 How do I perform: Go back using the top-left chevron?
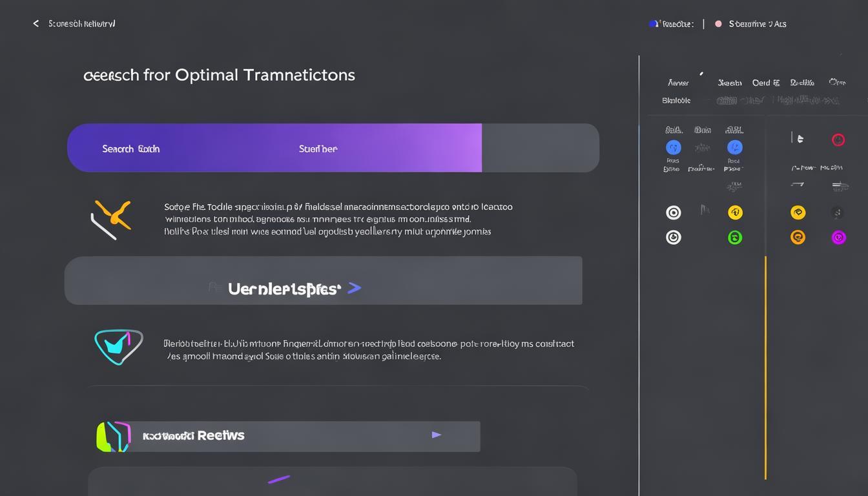pyautogui.click(x=36, y=24)
